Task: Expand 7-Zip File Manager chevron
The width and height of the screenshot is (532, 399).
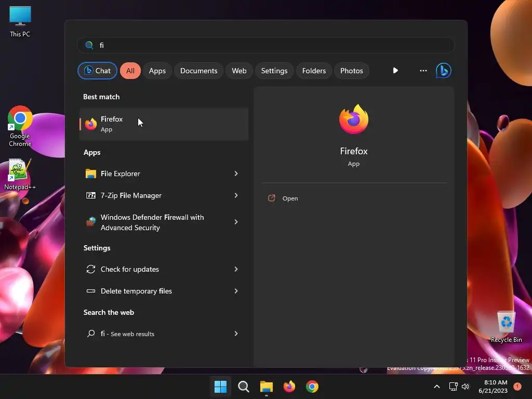Action: 236,195
